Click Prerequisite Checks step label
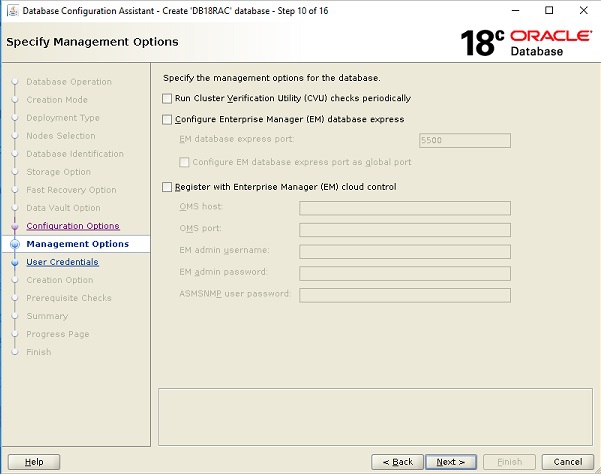 (x=69, y=298)
